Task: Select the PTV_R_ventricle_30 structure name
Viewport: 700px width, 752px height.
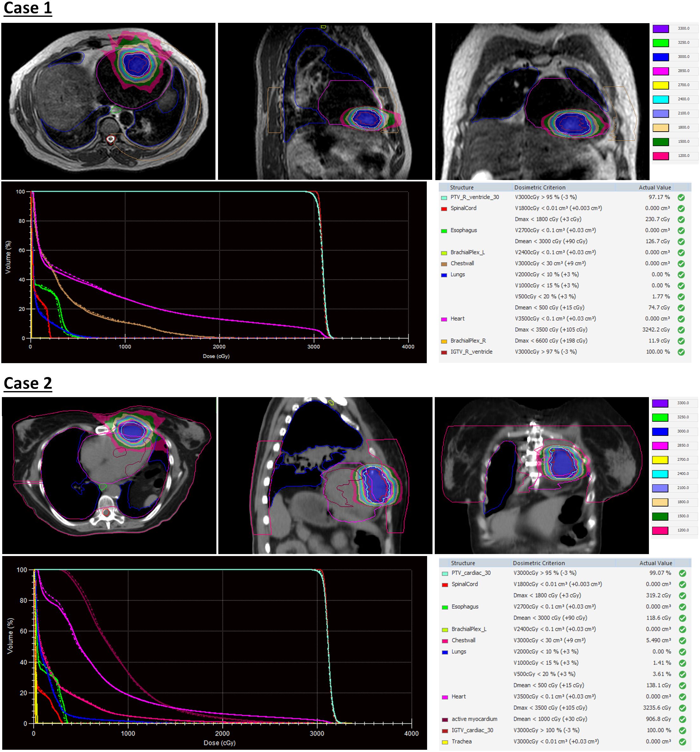Action: pyautogui.click(x=474, y=197)
